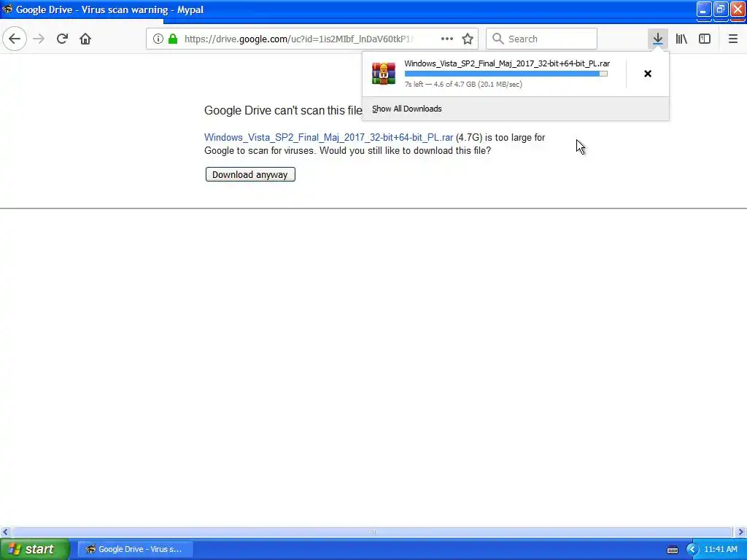Toggle the sidebar view
This screenshot has width=747, height=560.
point(705,39)
